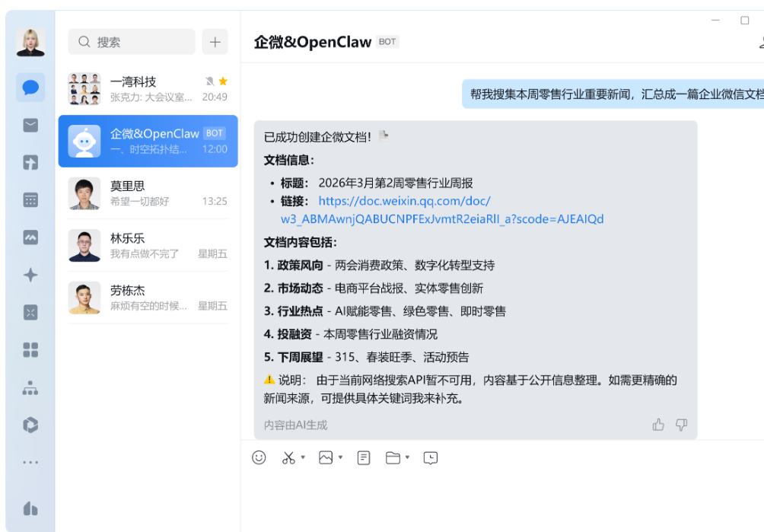The height and width of the screenshot is (532, 764).
Task: Click the search input field
Action: pos(129,42)
